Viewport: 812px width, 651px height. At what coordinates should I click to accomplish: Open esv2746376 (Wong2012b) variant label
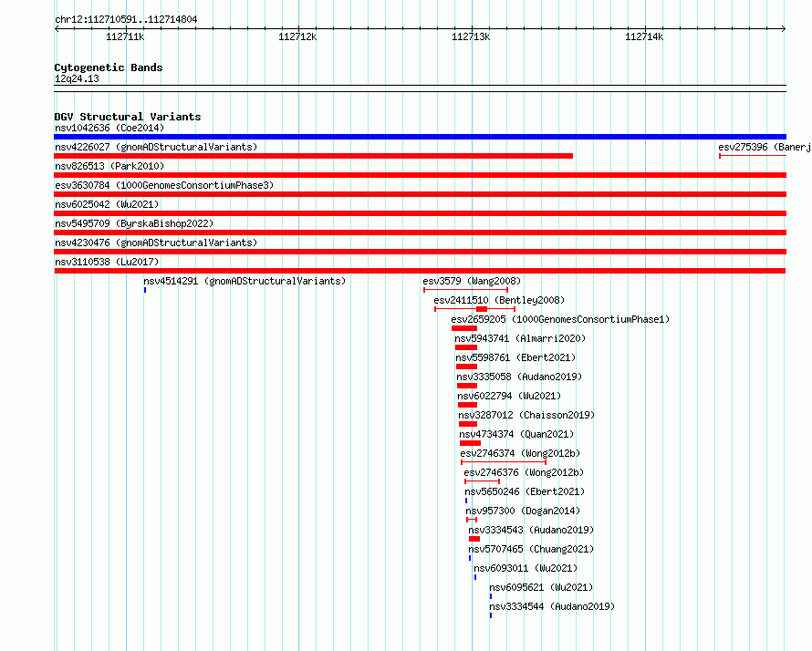[x=524, y=472]
